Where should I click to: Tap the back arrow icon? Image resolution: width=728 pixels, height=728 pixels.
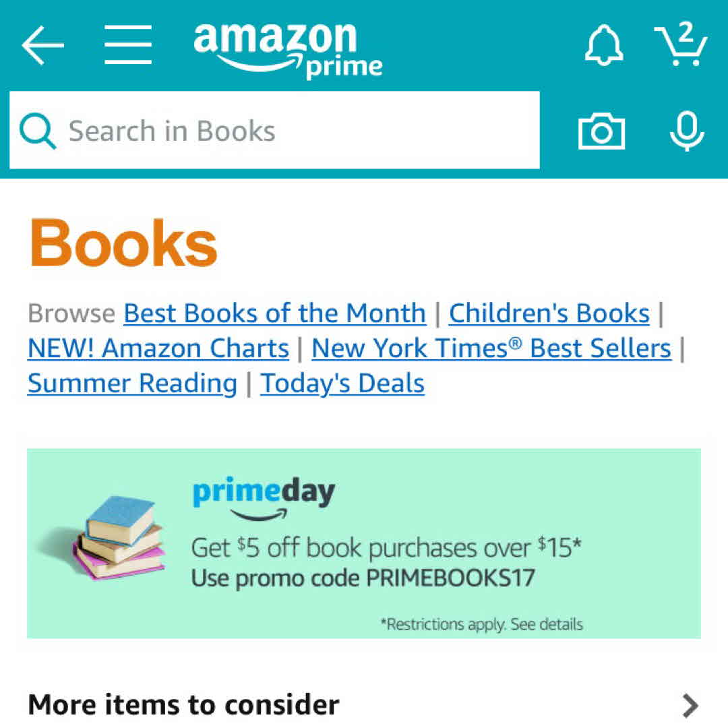[42, 46]
